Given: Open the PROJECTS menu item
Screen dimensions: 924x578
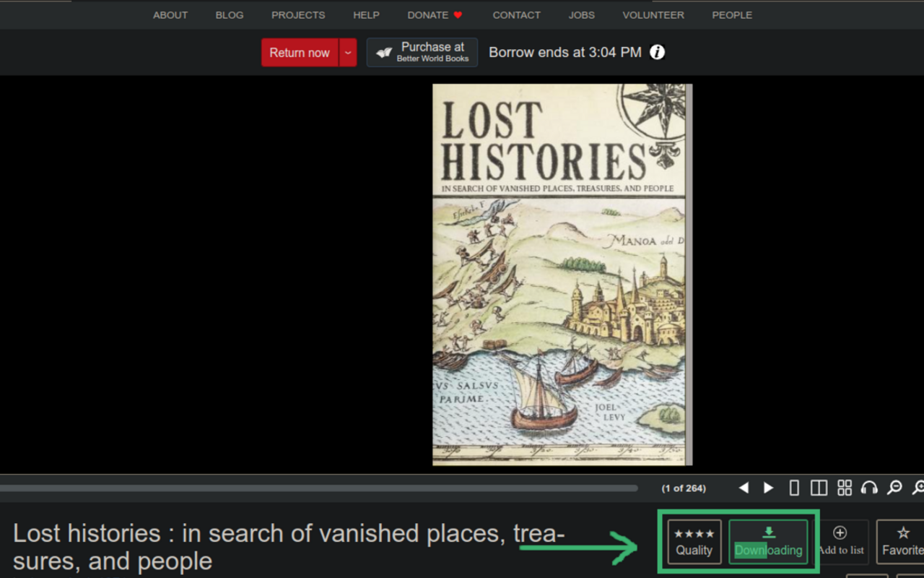Looking at the screenshot, I should (298, 14).
